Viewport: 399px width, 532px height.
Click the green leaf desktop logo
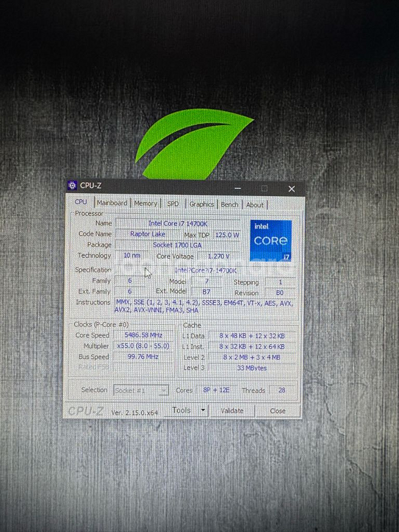coord(193,145)
